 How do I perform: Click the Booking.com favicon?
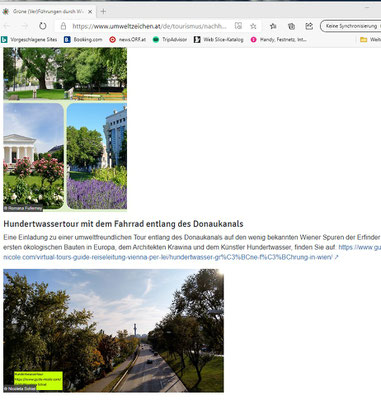coord(67,40)
